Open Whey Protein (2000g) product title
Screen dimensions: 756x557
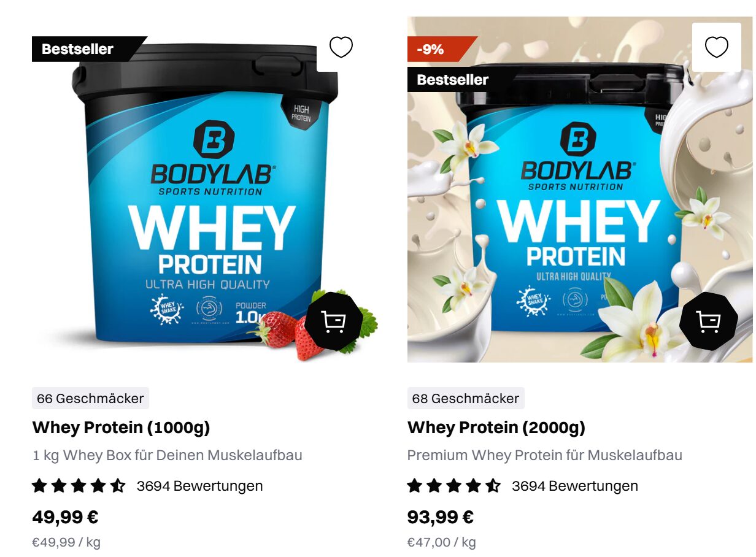coord(496,428)
